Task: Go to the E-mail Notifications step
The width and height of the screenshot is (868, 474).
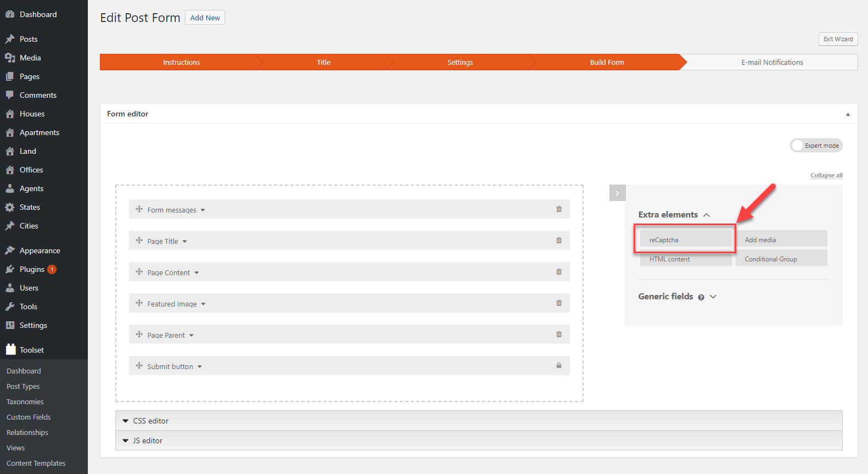Action: tap(772, 62)
